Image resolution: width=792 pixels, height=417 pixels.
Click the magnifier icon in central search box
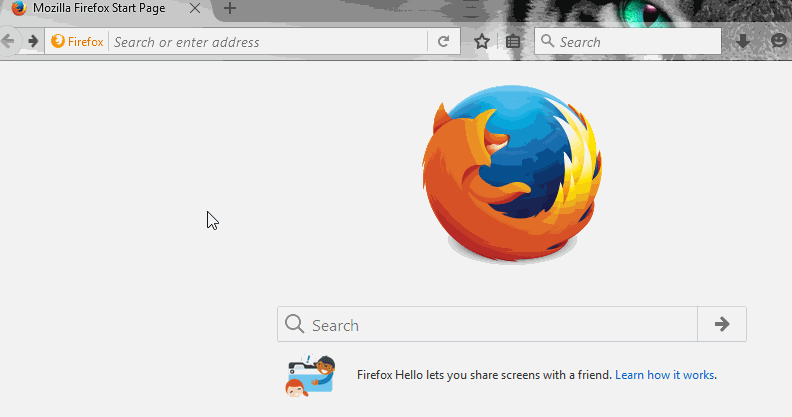point(294,324)
